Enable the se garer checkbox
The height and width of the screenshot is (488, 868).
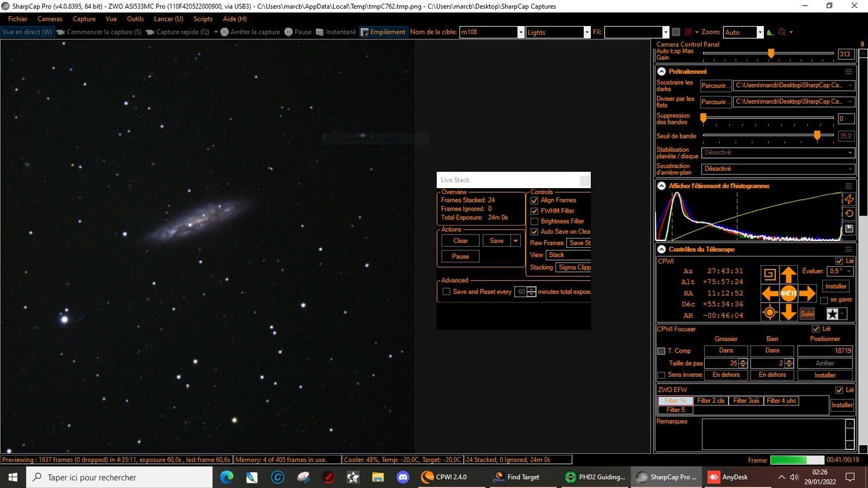[824, 300]
